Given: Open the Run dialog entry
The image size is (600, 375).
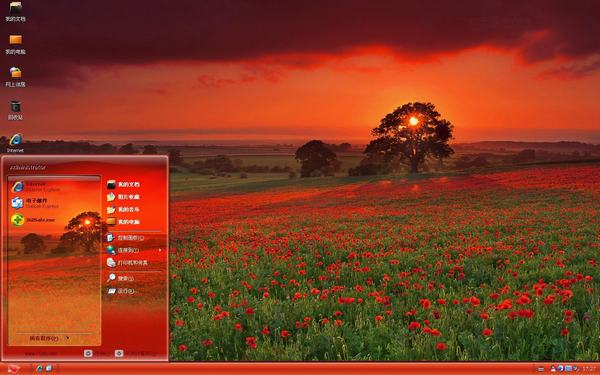Looking at the screenshot, I should tap(120, 291).
